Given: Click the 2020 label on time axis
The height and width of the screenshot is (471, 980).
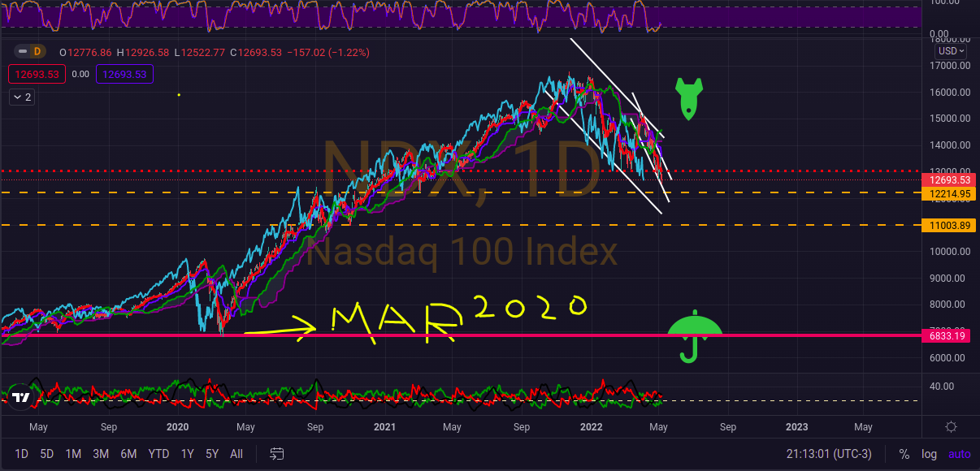Looking at the screenshot, I should pos(177,426).
